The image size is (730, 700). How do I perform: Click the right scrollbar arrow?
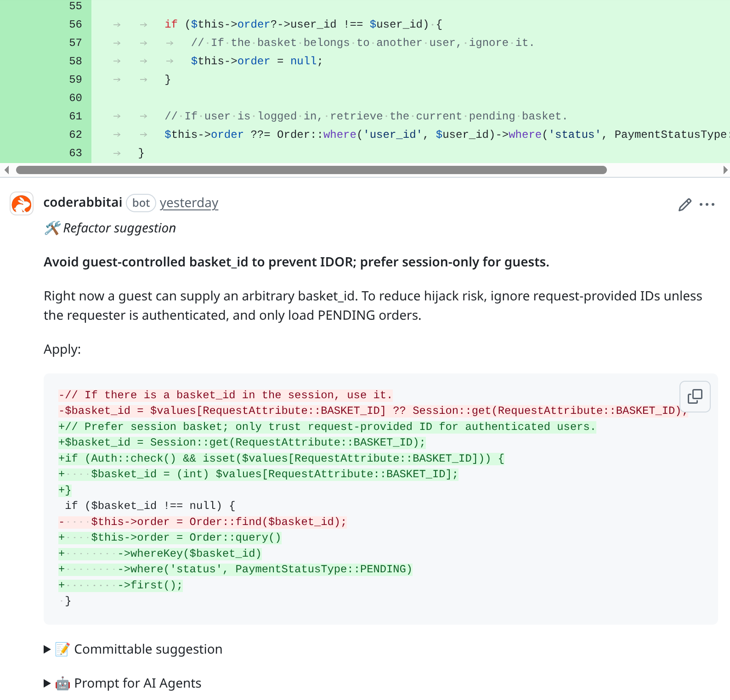(x=725, y=170)
